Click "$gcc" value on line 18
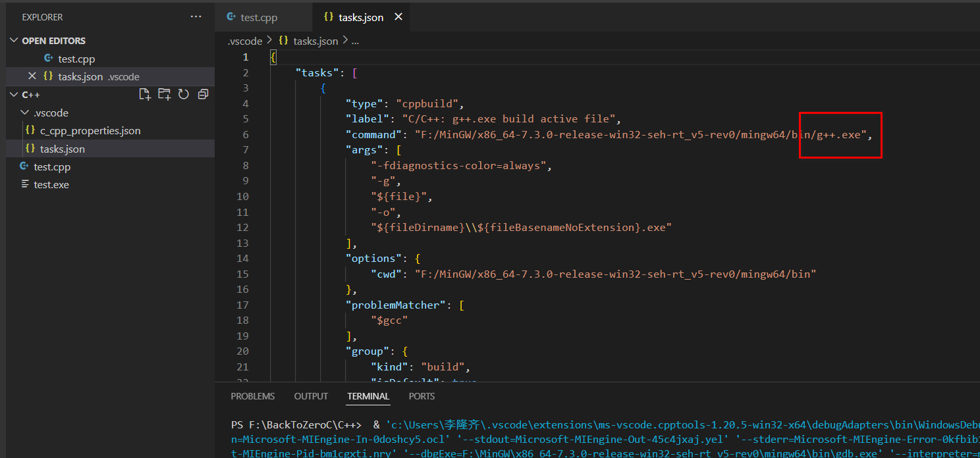Screen dimensions: 980x458 (x=390, y=320)
